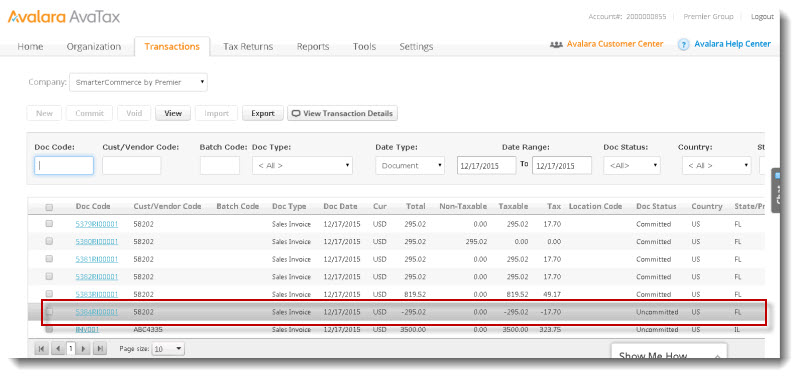Open the Page size dropdown
The image size is (800, 378).
[x=168, y=349]
